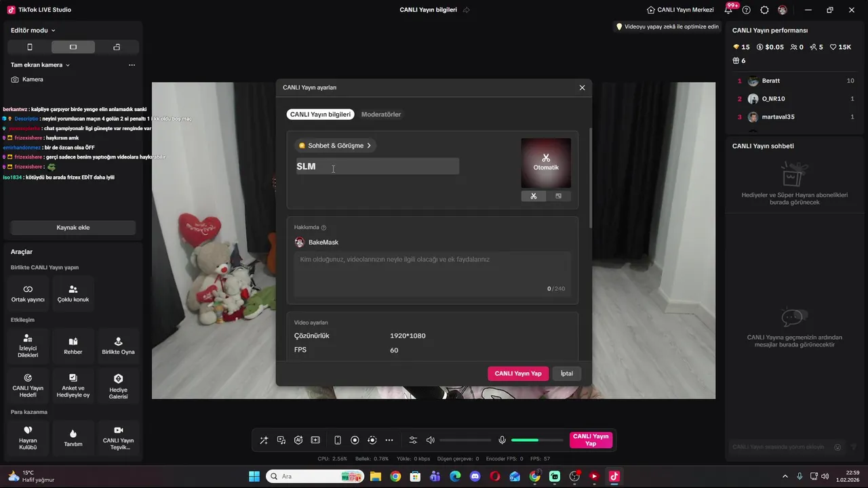Click the replay/instant record icon
This screenshot has width=868, height=488.
coord(372,440)
